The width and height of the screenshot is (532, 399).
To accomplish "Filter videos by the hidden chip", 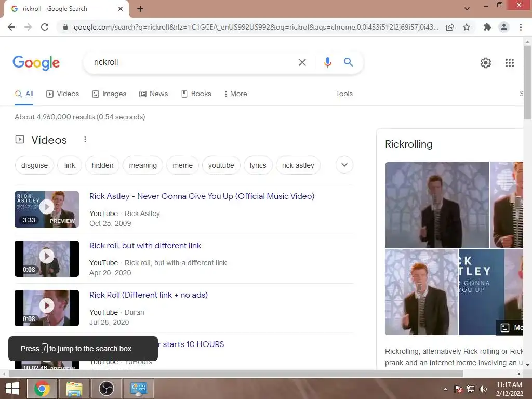I will (102, 165).
